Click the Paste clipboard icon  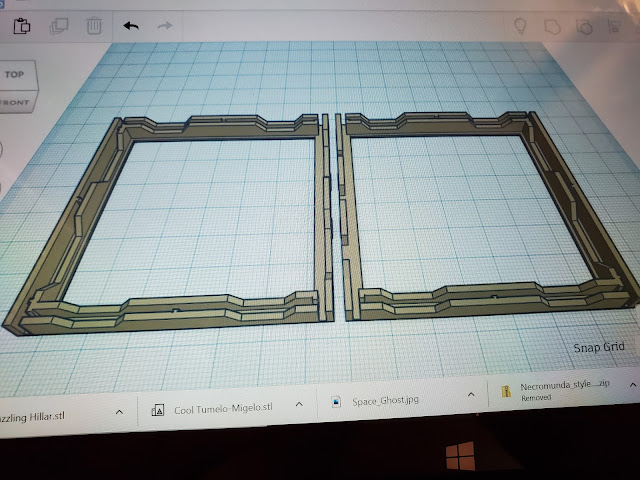pyautogui.click(x=22, y=26)
